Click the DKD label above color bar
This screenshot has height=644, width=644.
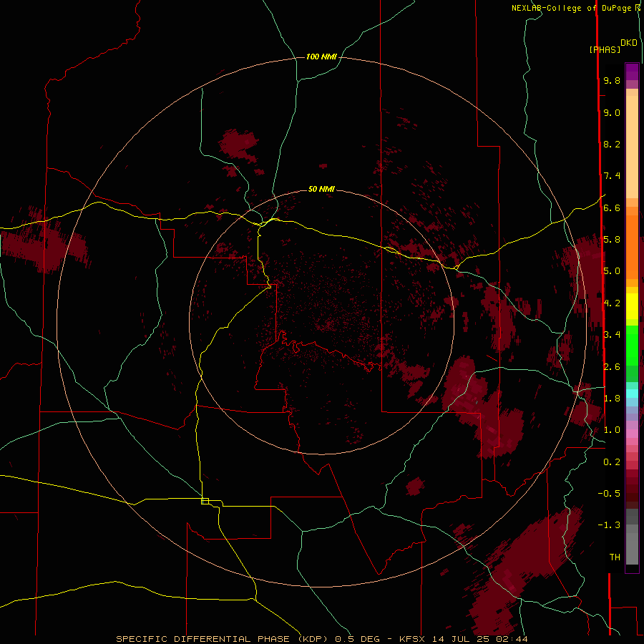pos(629,43)
